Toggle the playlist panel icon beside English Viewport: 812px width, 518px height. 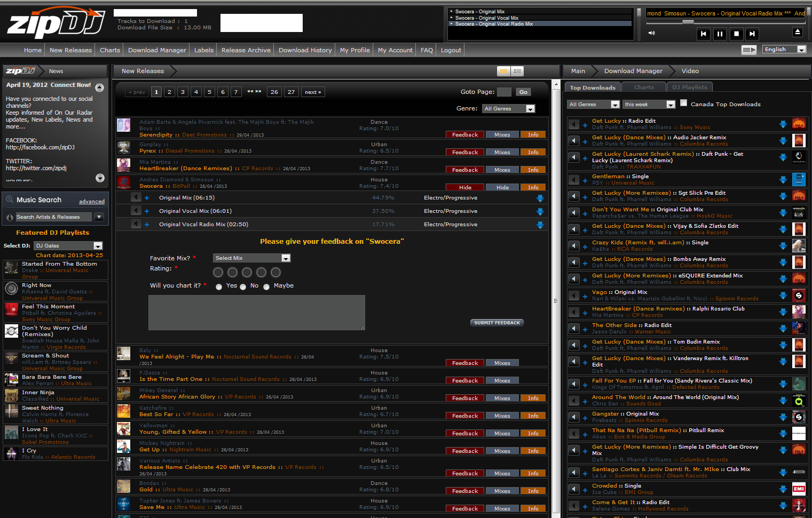tap(749, 50)
